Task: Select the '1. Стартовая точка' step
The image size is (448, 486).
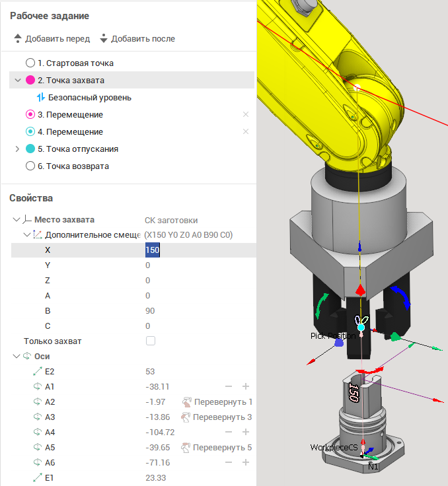Action: coord(75,63)
